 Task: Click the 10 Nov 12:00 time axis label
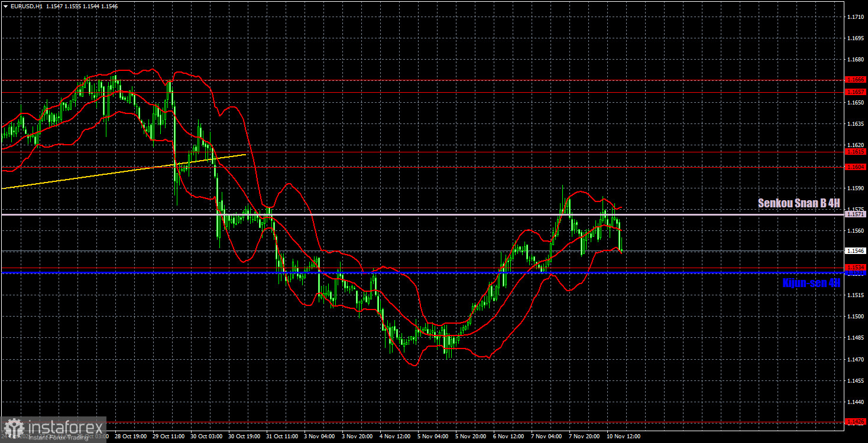pyautogui.click(x=623, y=437)
